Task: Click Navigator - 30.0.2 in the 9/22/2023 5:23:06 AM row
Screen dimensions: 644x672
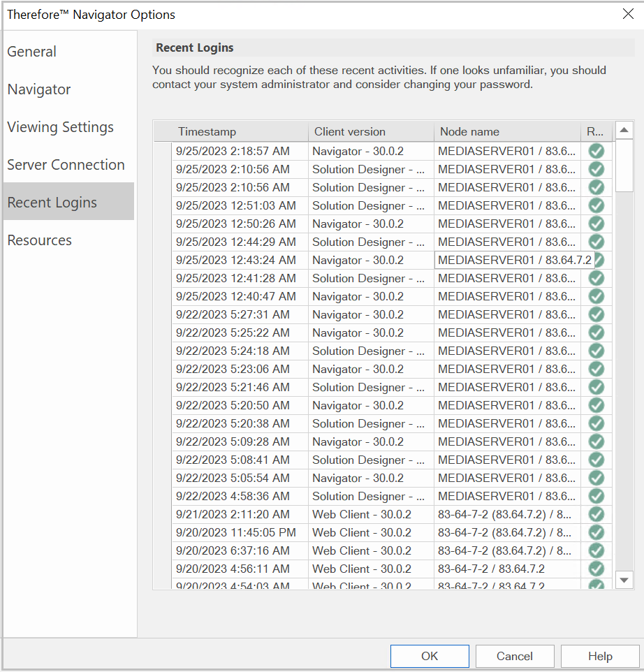Action: [x=371, y=369]
